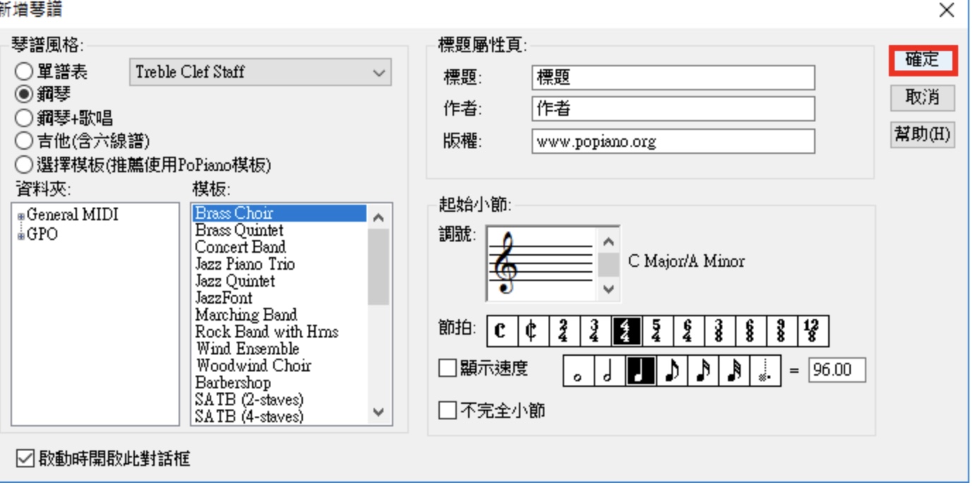Expand GPO folder node
Image resolution: width=980 pixels, height=490 pixels.
coord(20,236)
